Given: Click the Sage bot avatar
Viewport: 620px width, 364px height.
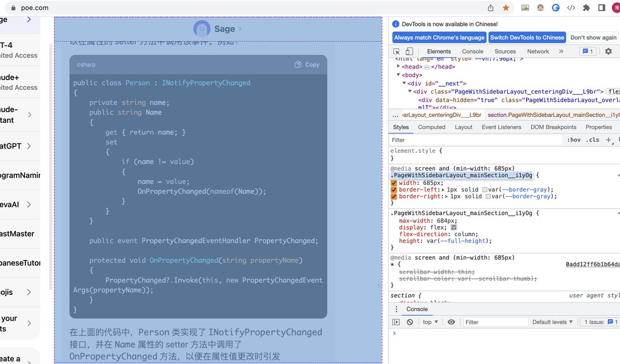Looking at the screenshot, I should tap(202, 29).
